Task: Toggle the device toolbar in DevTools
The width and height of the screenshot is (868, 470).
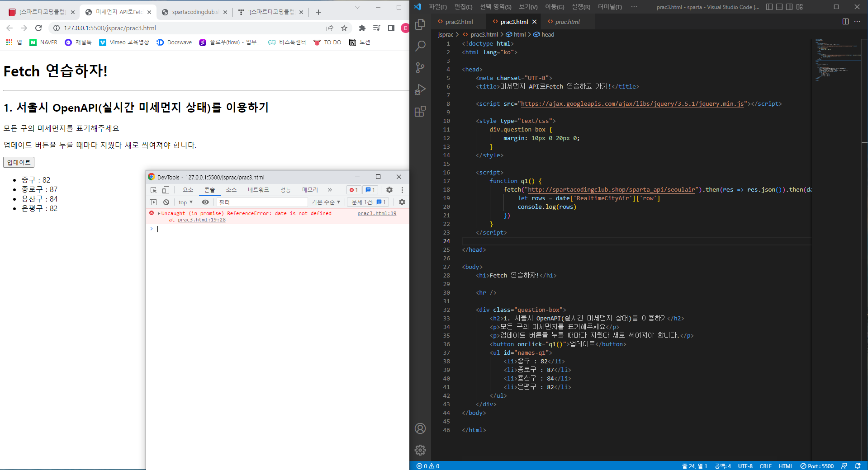Action: pyautogui.click(x=166, y=190)
